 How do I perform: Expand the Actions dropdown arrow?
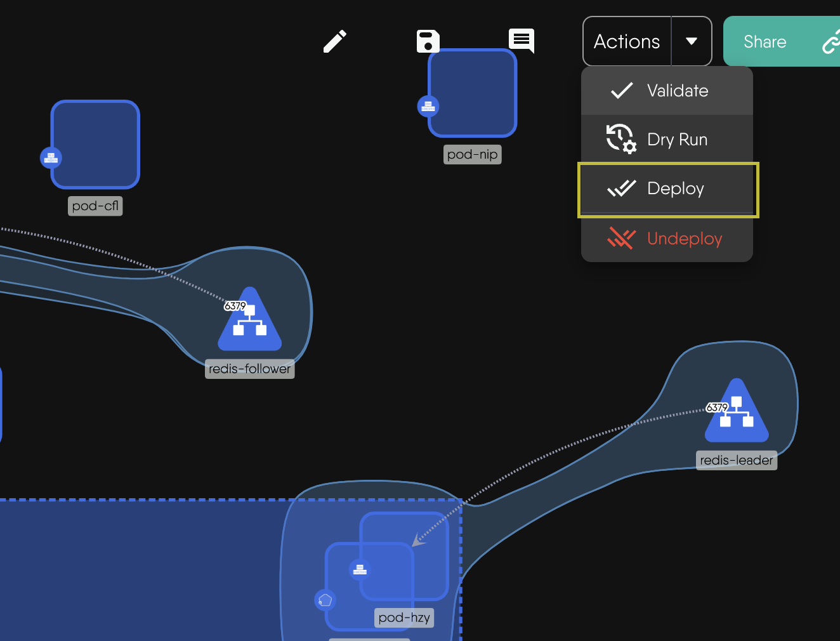tap(692, 41)
